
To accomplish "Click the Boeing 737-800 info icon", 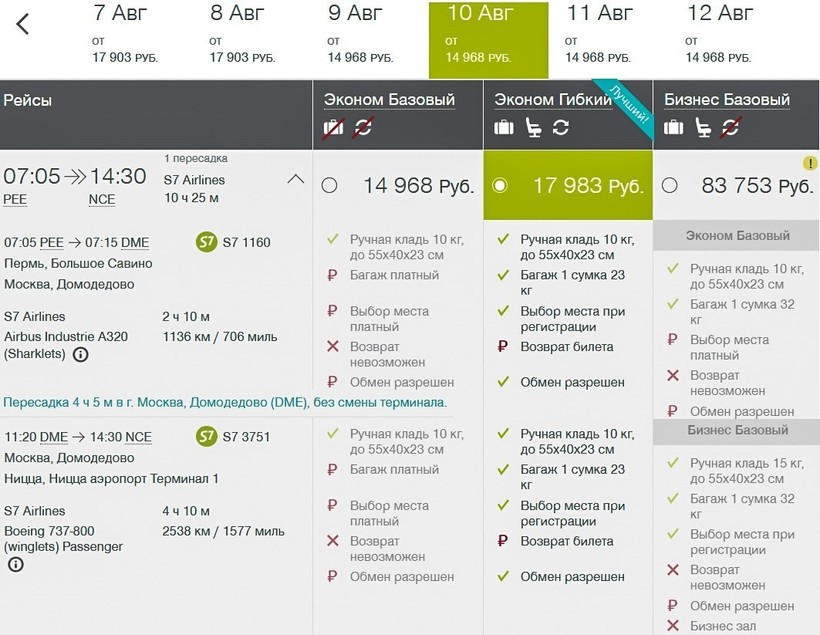I will (x=15, y=565).
